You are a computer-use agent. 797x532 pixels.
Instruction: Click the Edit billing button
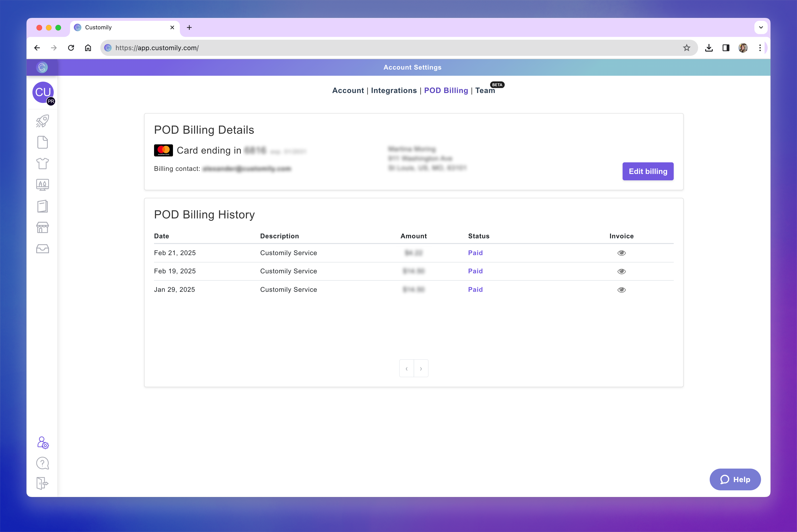point(648,171)
